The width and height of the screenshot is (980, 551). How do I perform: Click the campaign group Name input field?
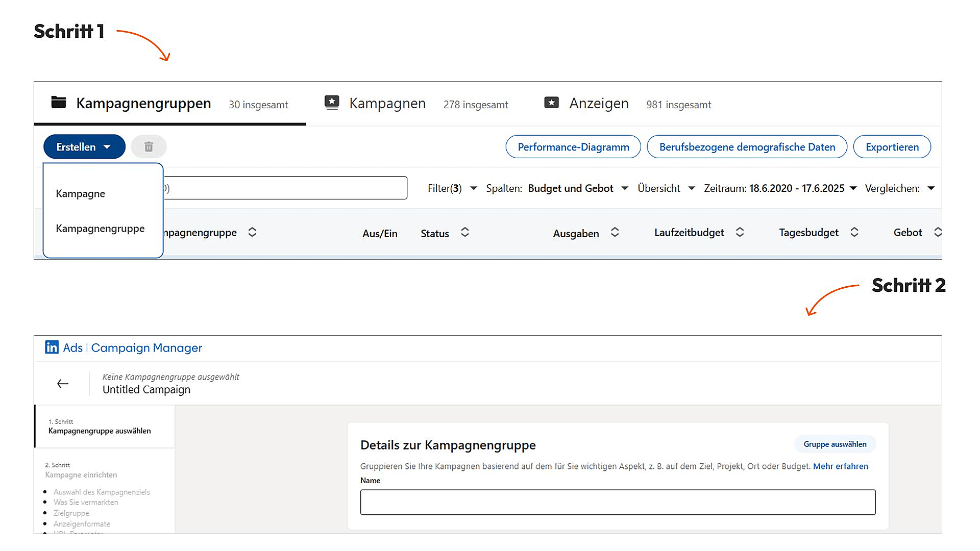coord(618,502)
